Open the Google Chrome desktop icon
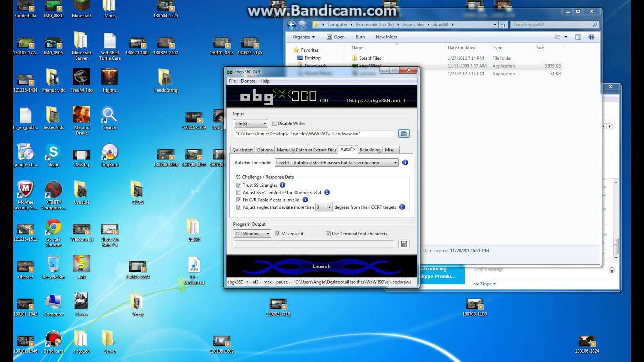644x362 pixels. tap(53, 232)
